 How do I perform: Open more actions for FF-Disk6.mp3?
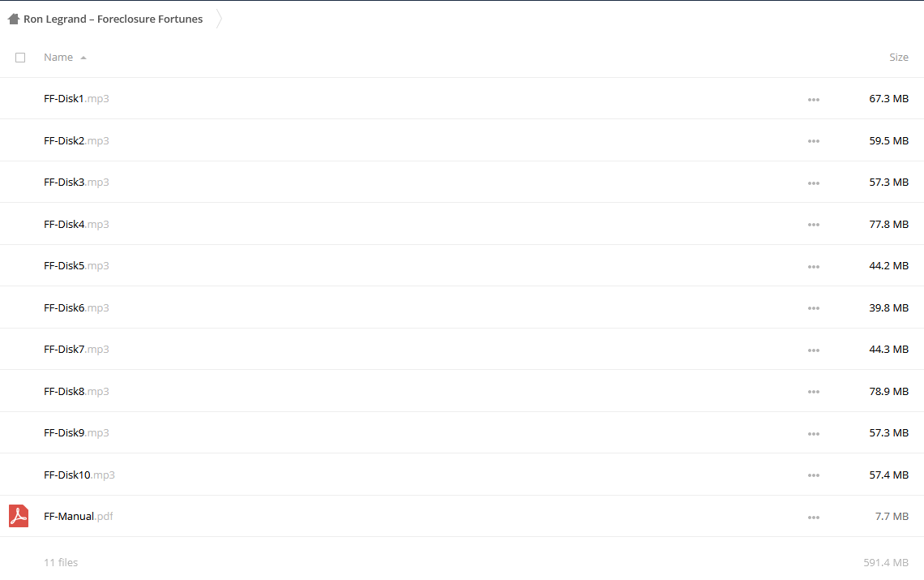point(814,308)
